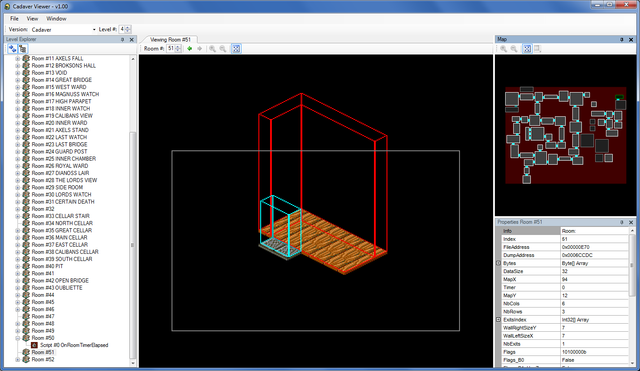Select Room #31 CERTAIN DEATH in tree
The image size is (640, 371).
[x=63, y=202]
